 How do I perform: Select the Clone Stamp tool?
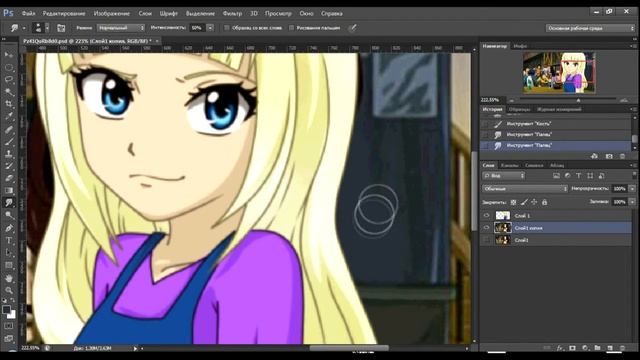point(9,154)
